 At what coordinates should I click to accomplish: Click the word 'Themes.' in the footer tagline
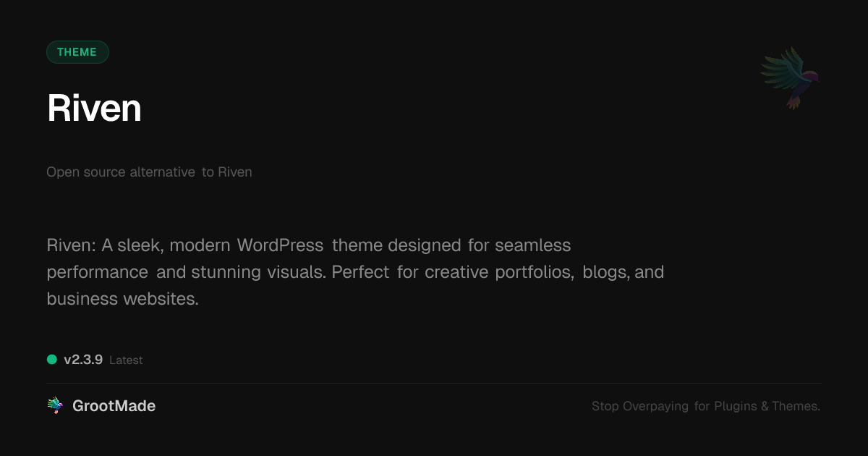point(796,406)
